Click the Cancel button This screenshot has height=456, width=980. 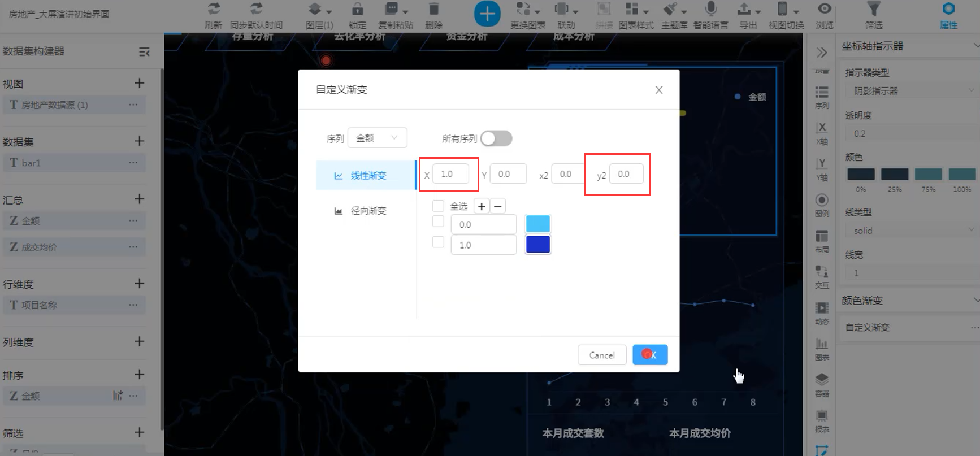pyautogui.click(x=602, y=355)
